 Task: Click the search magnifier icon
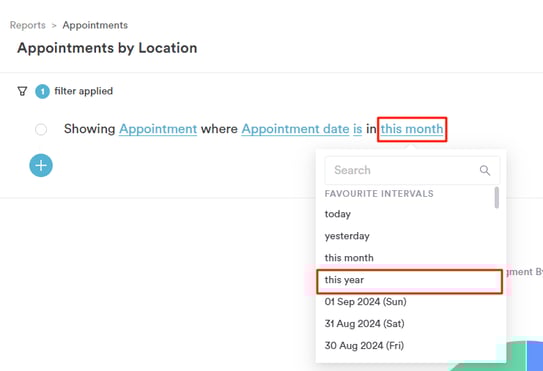(x=485, y=170)
